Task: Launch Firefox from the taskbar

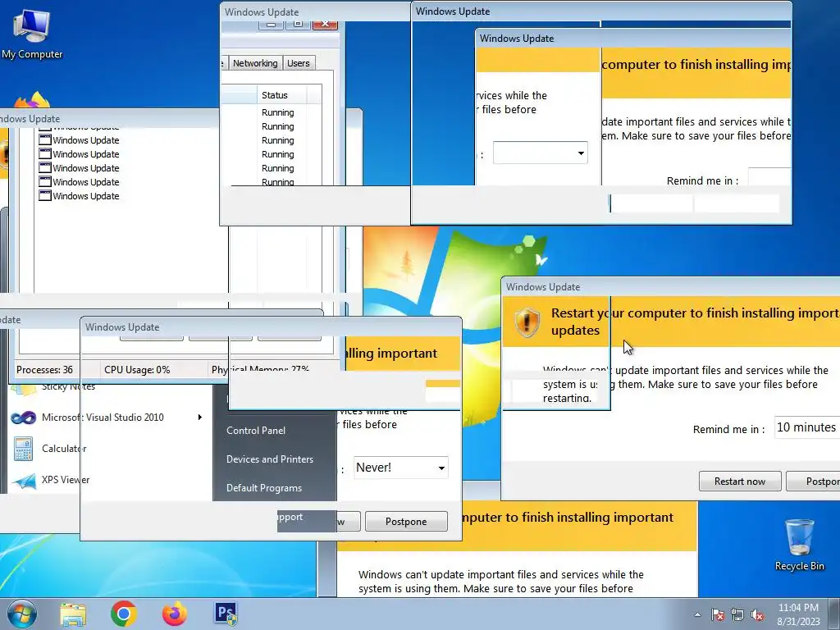Action: point(175,614)
